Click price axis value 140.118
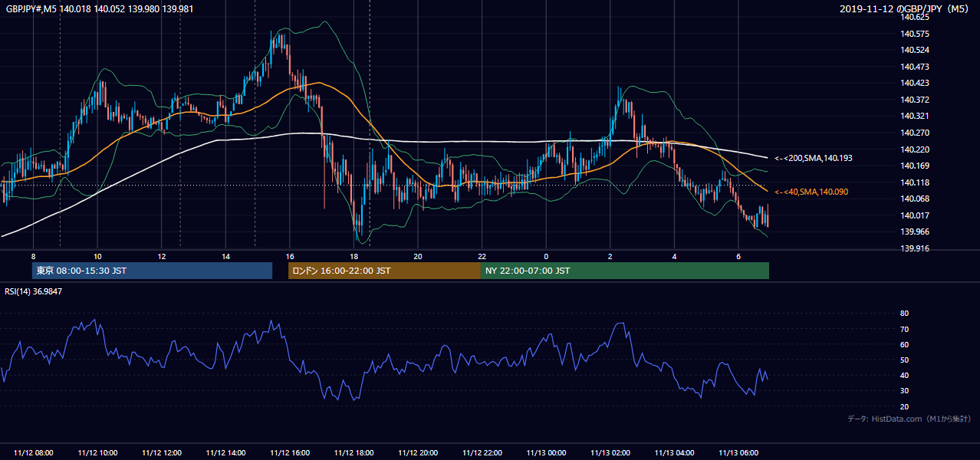The width and height of the screenshot is (980, 460). click(915, 182)
